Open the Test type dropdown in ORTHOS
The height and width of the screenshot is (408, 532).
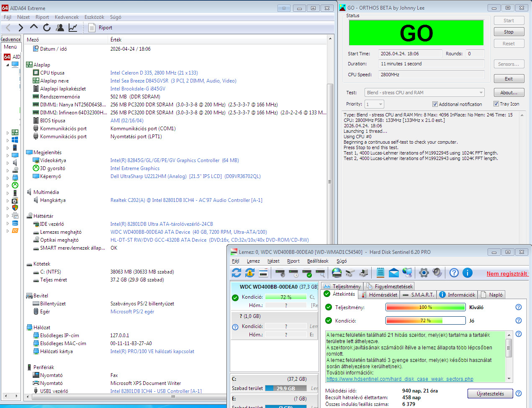(424, 93)
